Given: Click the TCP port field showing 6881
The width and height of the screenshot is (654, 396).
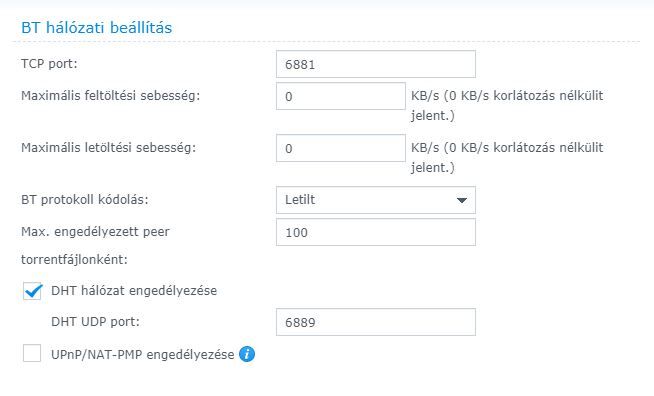Looking at the screenshot, I should coord(376,64).
